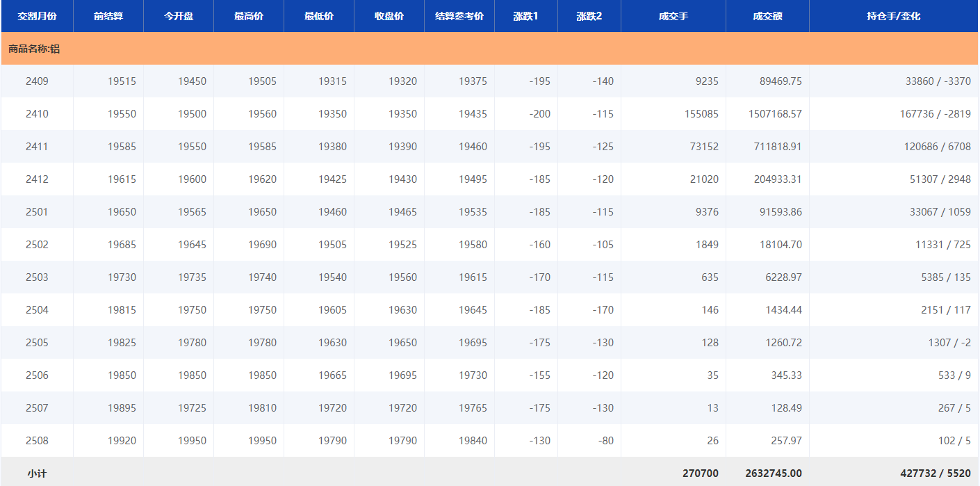Image resolution: width=980 pixels, height=486 pixels.
Task: Click subtotal volume 270700
Action: [700, 473]
